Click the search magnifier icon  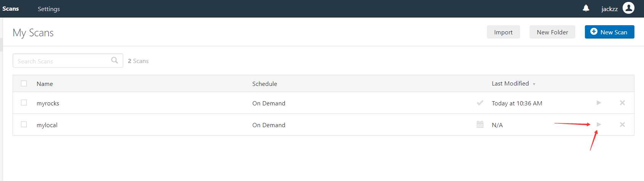(x=114, y=60)
